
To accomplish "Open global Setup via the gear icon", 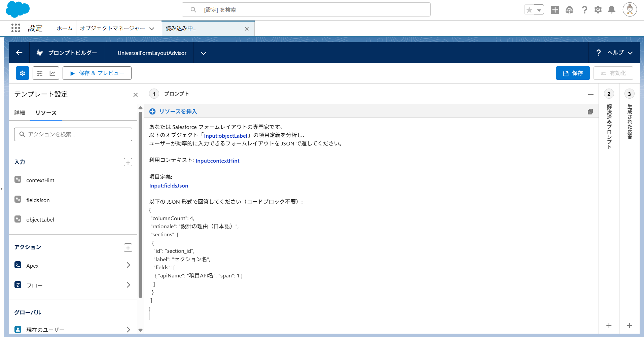I will (x=598, y=10).
